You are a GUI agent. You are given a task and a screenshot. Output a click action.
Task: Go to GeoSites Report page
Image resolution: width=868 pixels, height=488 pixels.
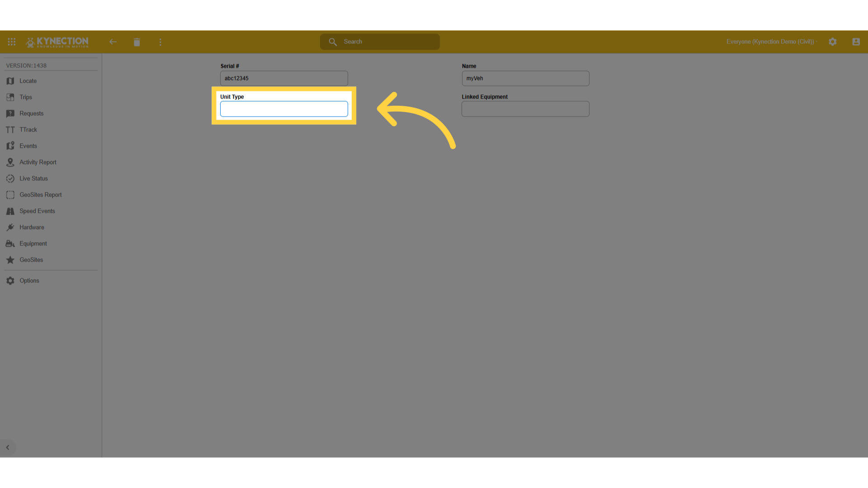point(41,195)
